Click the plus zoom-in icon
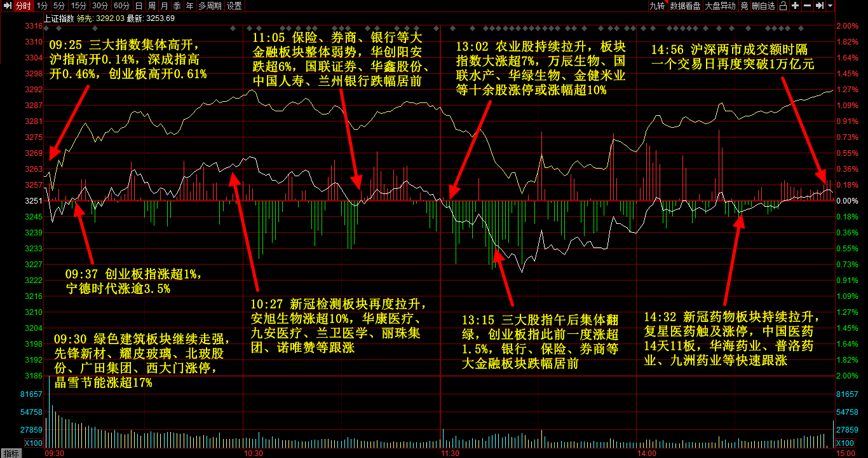This screenshot has height=458, width=868. click(x=796, y=6)
